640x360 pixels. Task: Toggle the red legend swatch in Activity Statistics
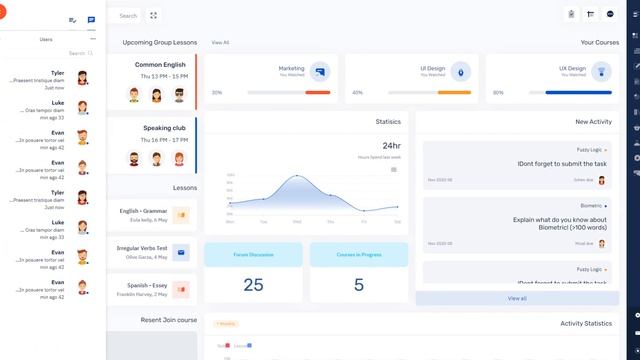click(x=227, y=346)
